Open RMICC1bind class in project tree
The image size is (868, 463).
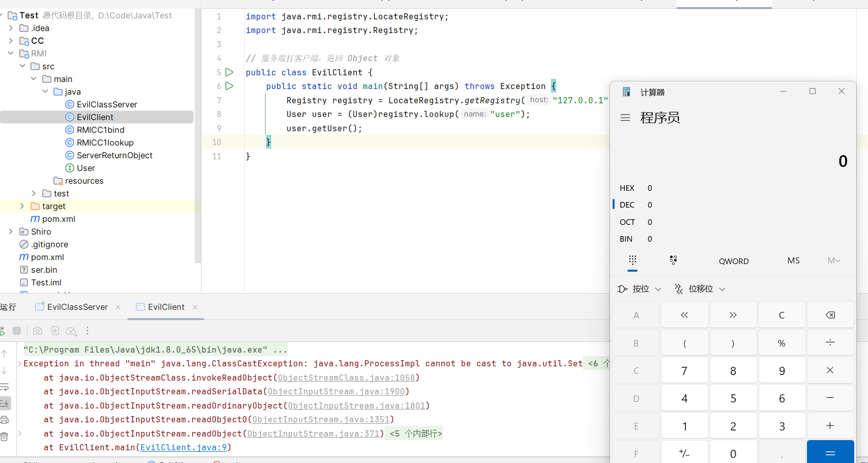click(x=101, y=130)
